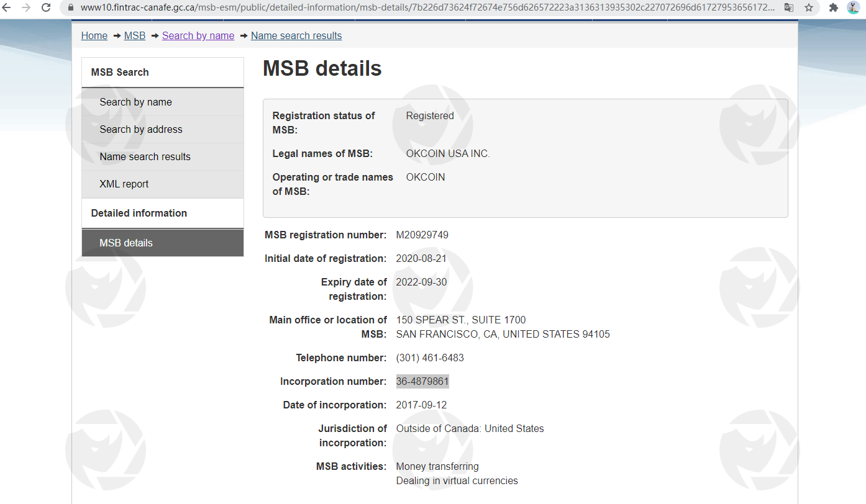Click the MSB registration number M20929749

pyautogui.click(x=422, y=235)
